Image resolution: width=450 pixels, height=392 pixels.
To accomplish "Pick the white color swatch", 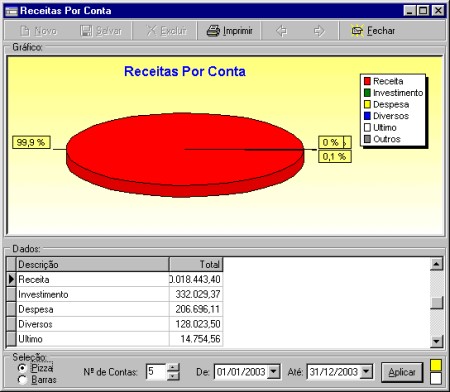I will click(x=436, y=378).
